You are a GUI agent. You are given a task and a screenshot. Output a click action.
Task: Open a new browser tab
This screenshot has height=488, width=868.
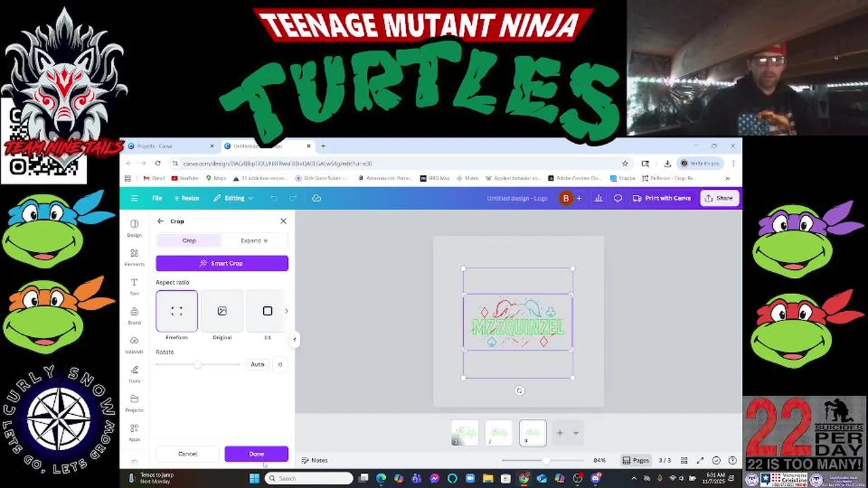[x=323, y=146]
